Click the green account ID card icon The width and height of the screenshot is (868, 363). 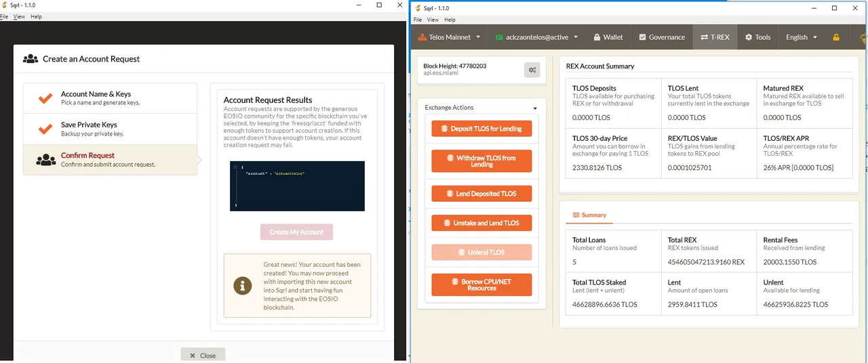[x=499, y=37]
